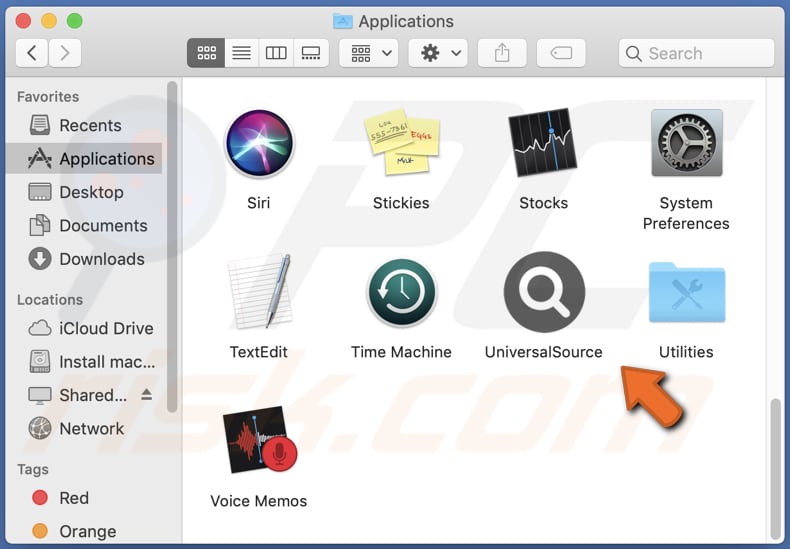Viewport: 790px width, 549px height.
Task: Switch to gallery view mode
Action: point(311,53)
